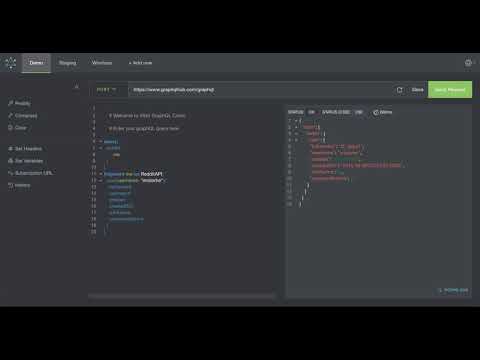
Task: Click the Prettify query option
Action: 19,103
